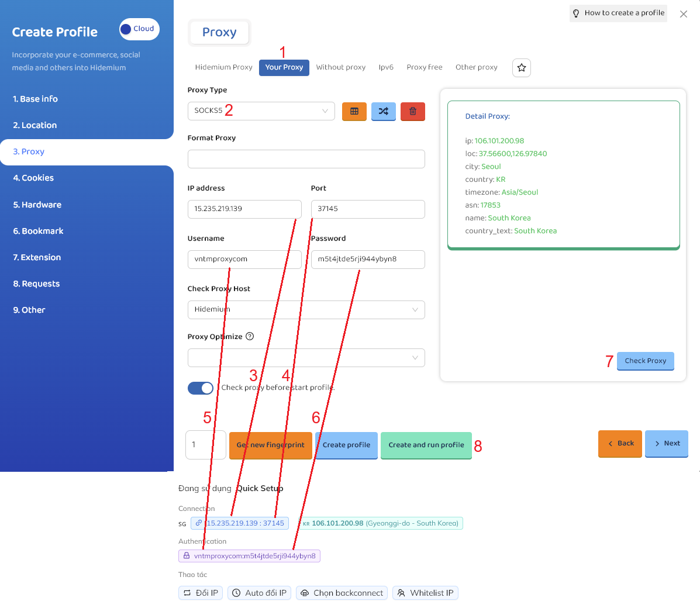The height and width of the screenshot is (608, 700).
Task: Click the Format Proxy input field
Action: [x=306, y=159]
